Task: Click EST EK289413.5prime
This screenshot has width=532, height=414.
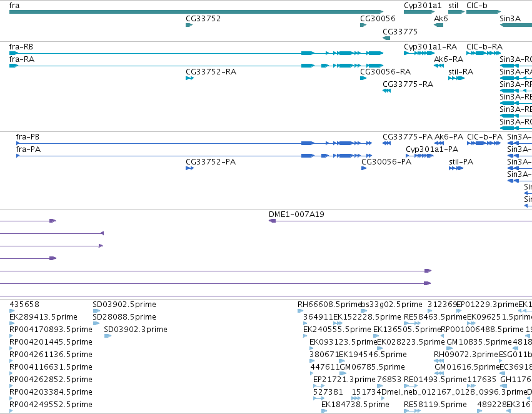Action: pos(43,317)
